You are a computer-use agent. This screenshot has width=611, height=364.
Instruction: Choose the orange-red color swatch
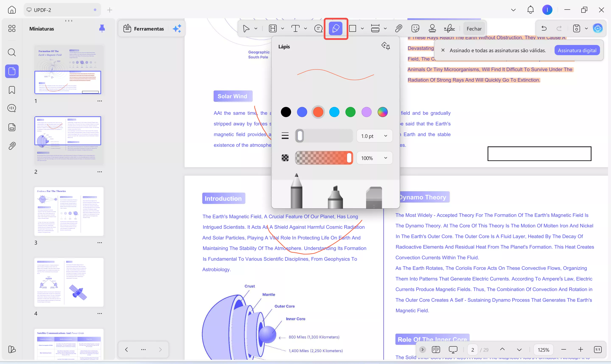318,112
